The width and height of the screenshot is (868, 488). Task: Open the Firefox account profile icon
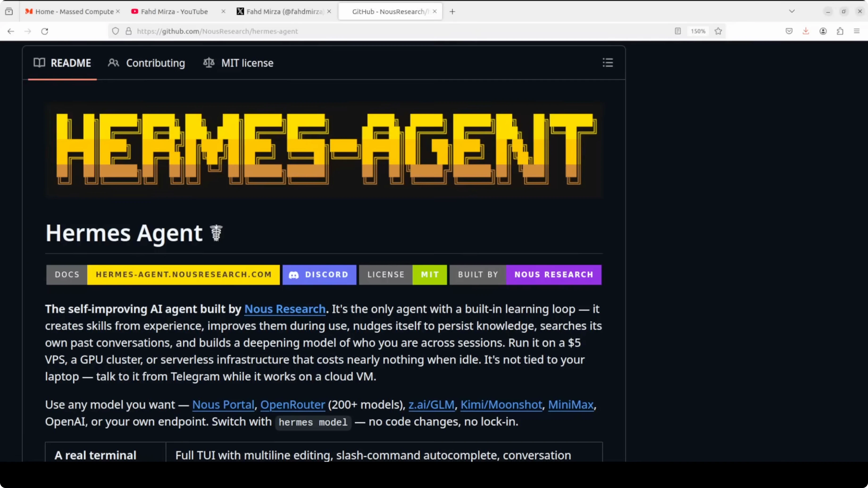pyautogui.click(x=823, y=31)
